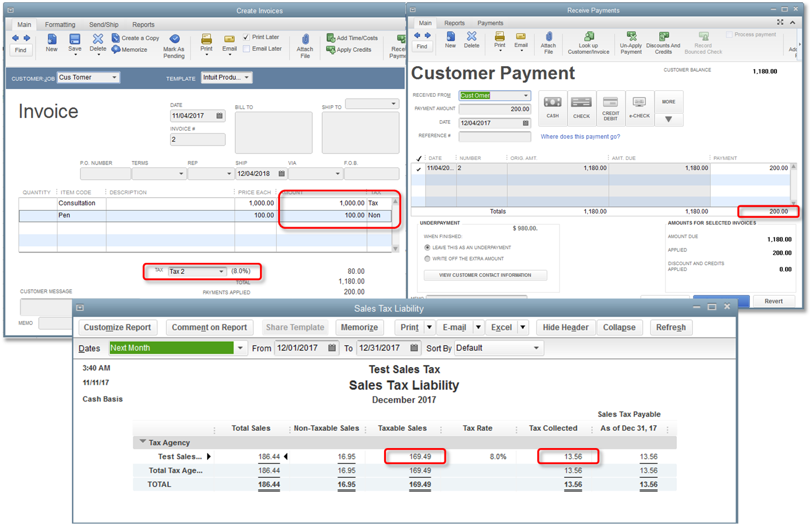Open invoice date calendar picker icon
812x524 pixels.
coord(219,116)
